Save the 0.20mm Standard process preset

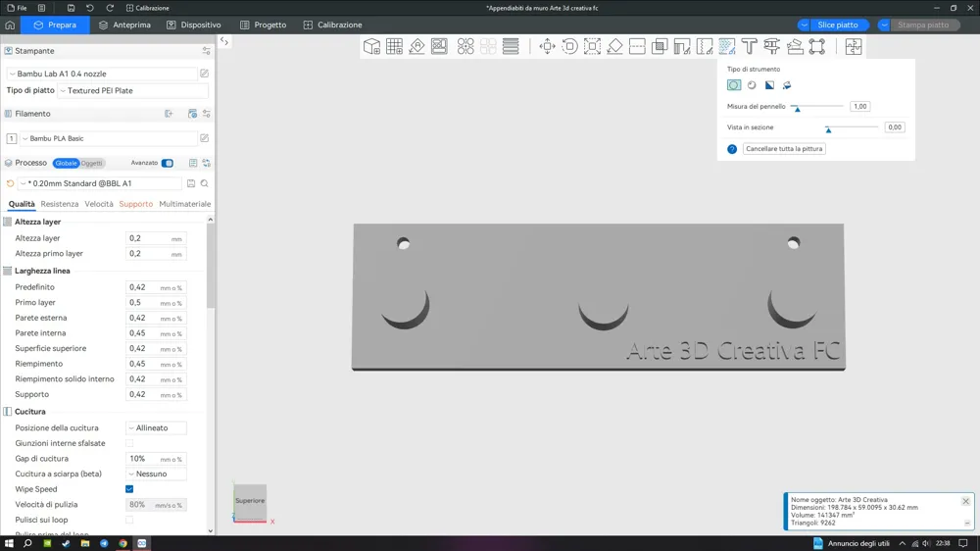click(x=191, y=183)
